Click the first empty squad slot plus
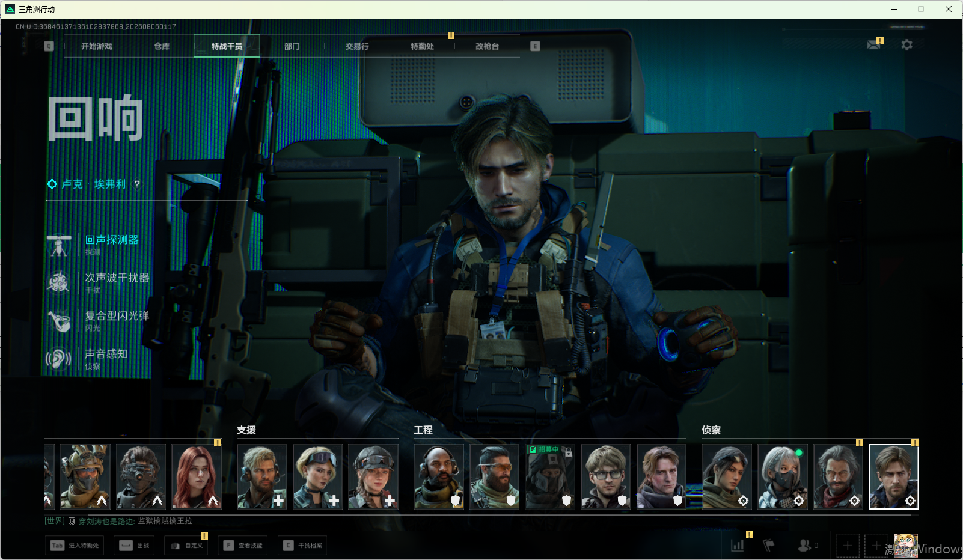This screenshot has height=560, width=963. 847,546
